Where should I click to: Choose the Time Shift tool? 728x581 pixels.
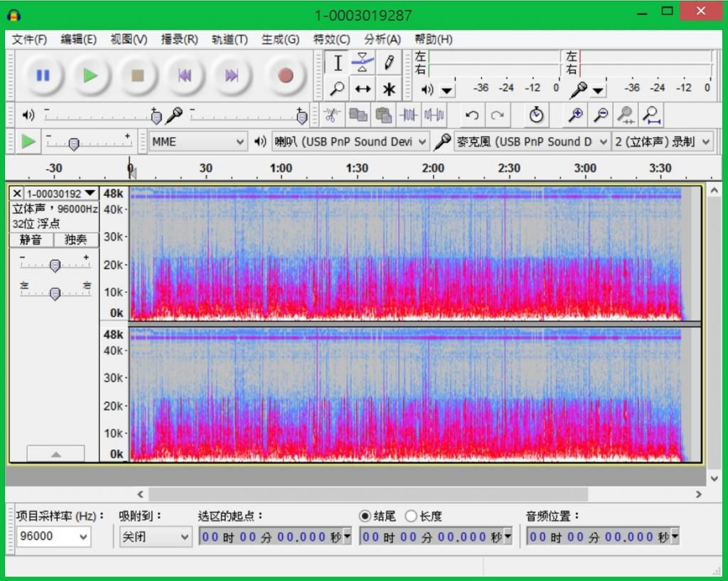(363, 89)
